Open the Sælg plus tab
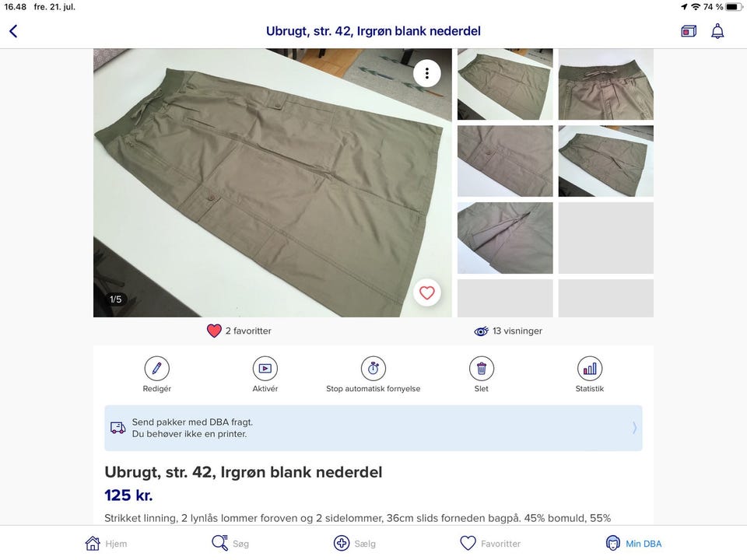This screenshot has height=560, width=747. click(x=355, y=544)
